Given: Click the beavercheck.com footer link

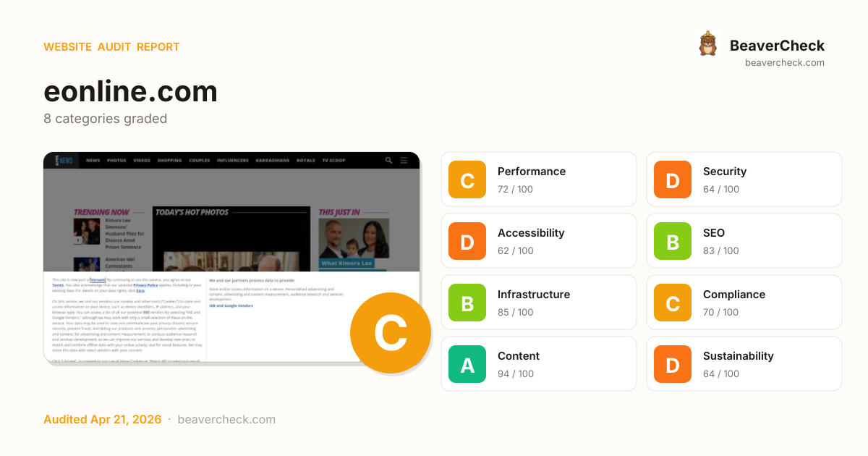Looking at the screenshot, I should point(226,420).
